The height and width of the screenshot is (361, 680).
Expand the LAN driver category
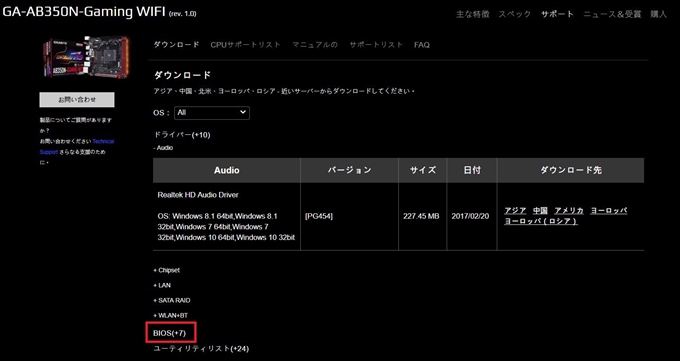[x=162, y=286]
